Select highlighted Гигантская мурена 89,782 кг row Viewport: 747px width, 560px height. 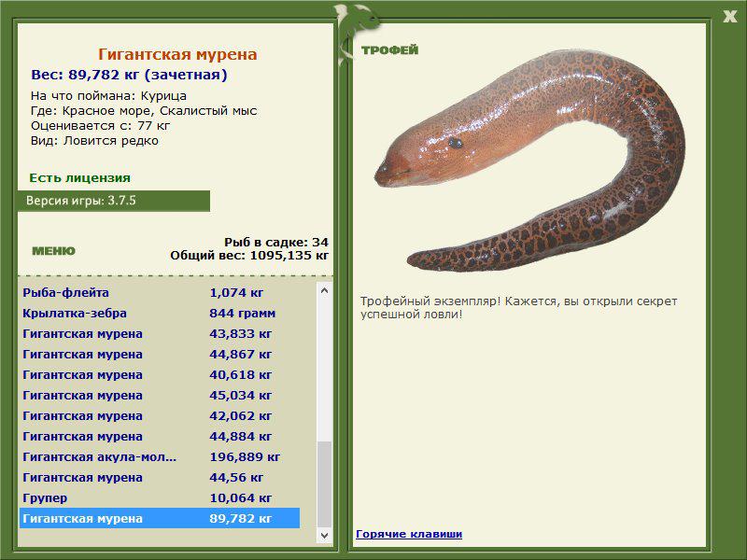[x=160, y=518]
